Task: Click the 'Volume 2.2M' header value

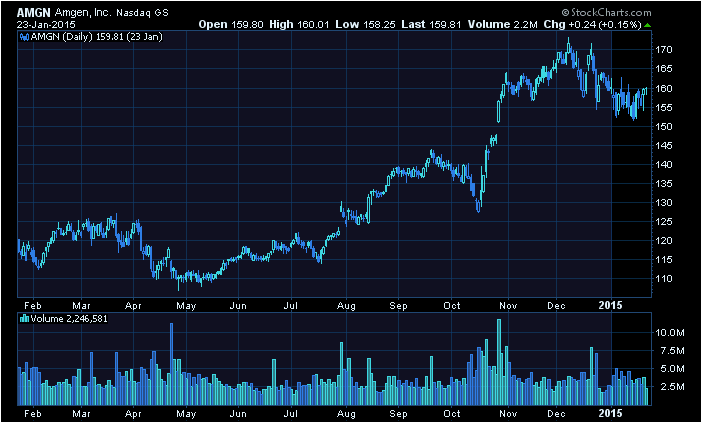Action: click(x=502, y=25)
